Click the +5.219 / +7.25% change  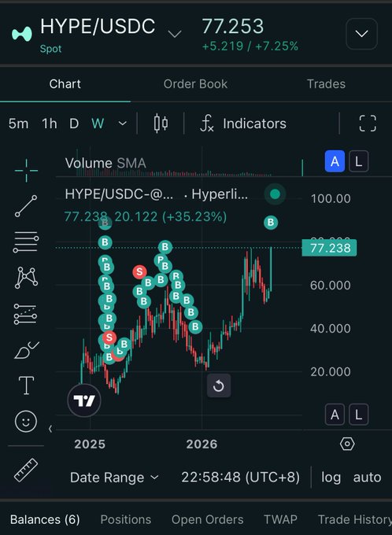[x=250, y=46]
